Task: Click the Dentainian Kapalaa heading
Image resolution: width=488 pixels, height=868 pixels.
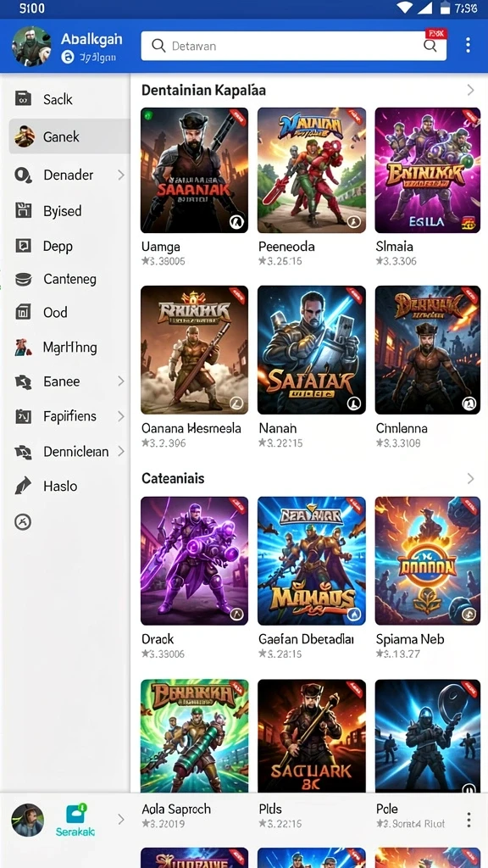Action: pos(203,90)
